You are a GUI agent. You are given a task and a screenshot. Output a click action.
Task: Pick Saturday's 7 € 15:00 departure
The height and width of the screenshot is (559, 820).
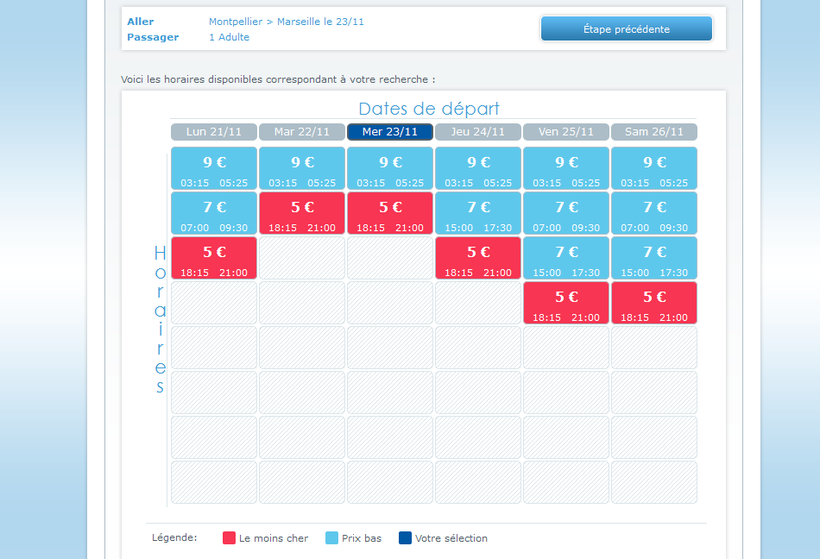point(654,259)
